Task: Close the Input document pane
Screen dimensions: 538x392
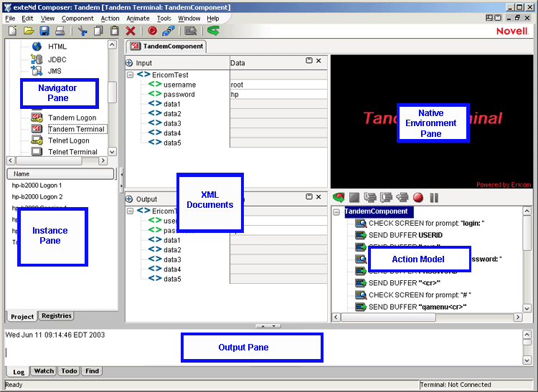Action: tap(318, 61)
